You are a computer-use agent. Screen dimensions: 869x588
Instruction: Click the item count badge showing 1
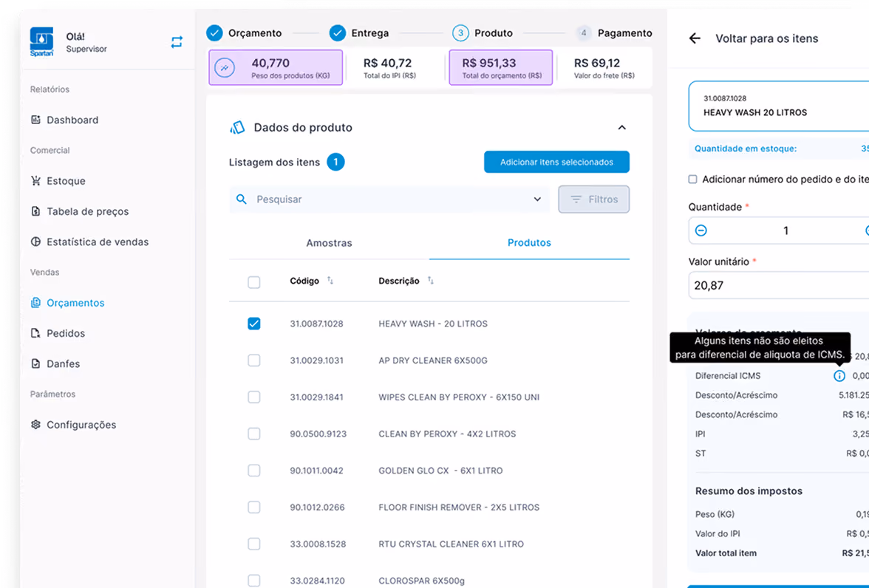(x=335, y=162)
